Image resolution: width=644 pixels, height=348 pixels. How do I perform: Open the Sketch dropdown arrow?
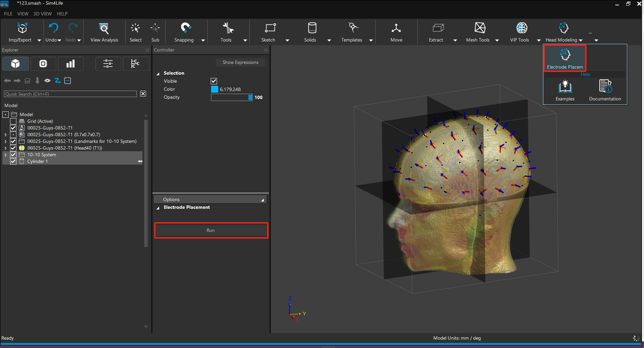point(287,40)
